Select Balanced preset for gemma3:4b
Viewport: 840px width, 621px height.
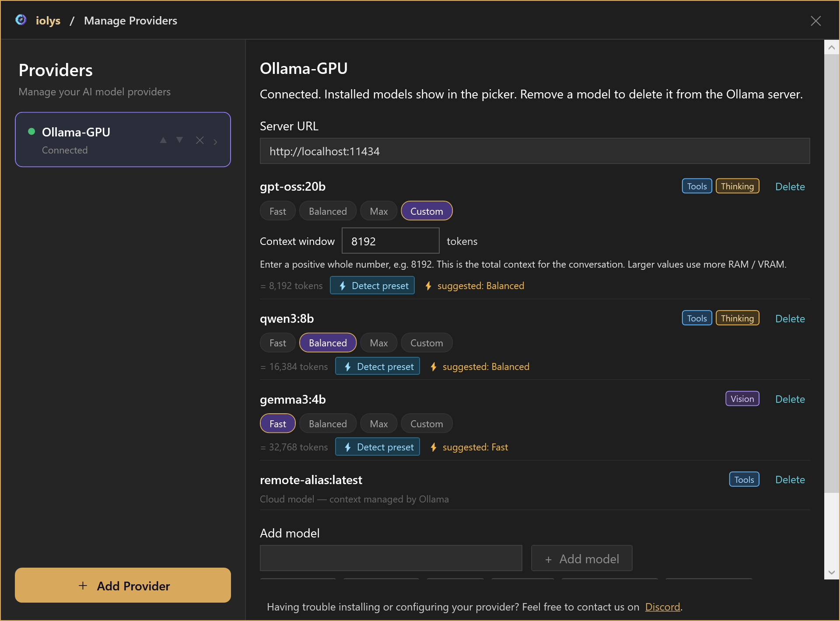pyautogui.click(x=328, y=424)
